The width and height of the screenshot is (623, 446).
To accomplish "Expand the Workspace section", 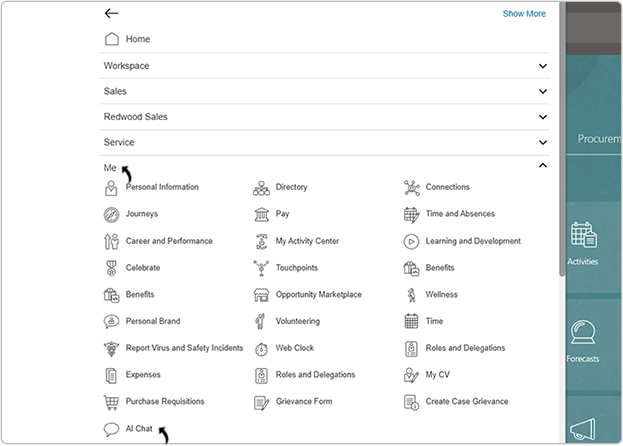I will [x=543, y=66].
